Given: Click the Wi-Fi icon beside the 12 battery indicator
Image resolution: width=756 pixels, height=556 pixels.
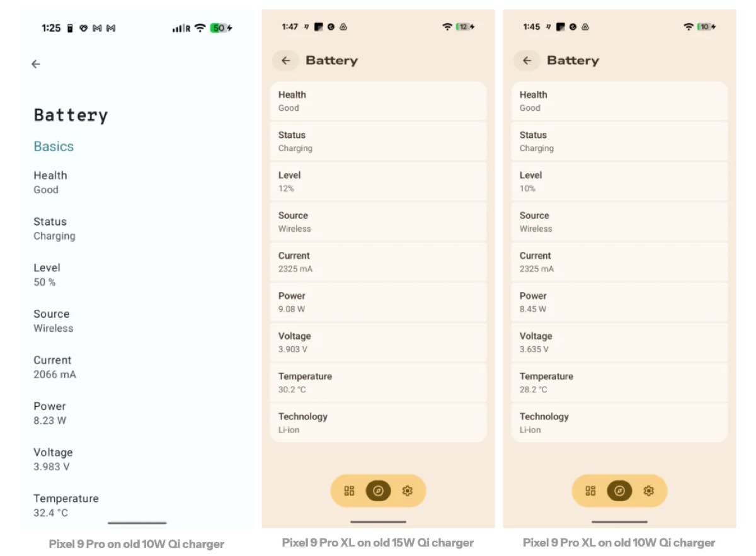Looking at the screenshot, I should 447,27.
